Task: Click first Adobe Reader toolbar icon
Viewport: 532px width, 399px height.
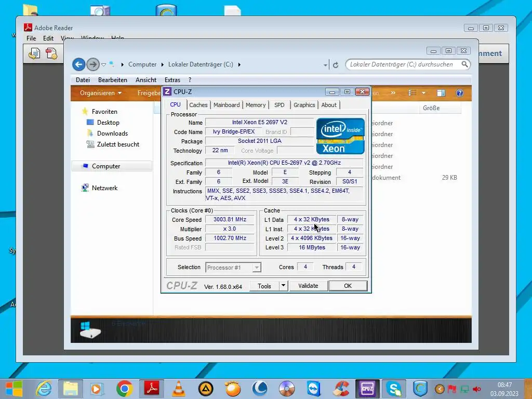Action: click(34, 54)
